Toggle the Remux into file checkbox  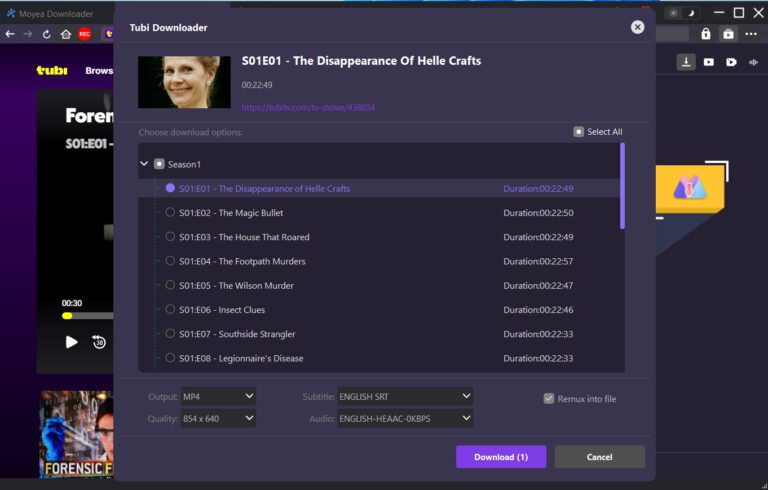tap(549, 398)
